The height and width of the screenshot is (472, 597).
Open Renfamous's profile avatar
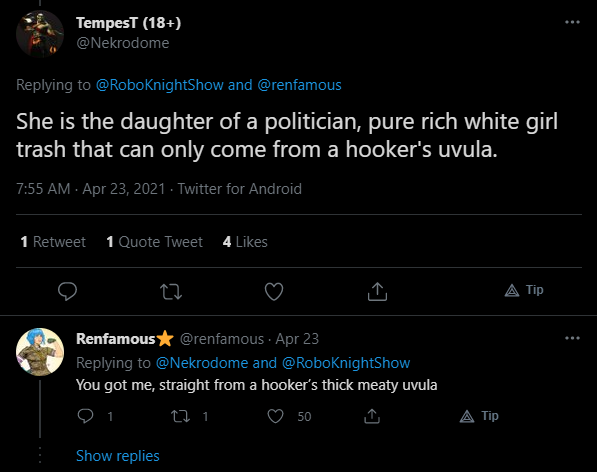click(x=40, y=352)
